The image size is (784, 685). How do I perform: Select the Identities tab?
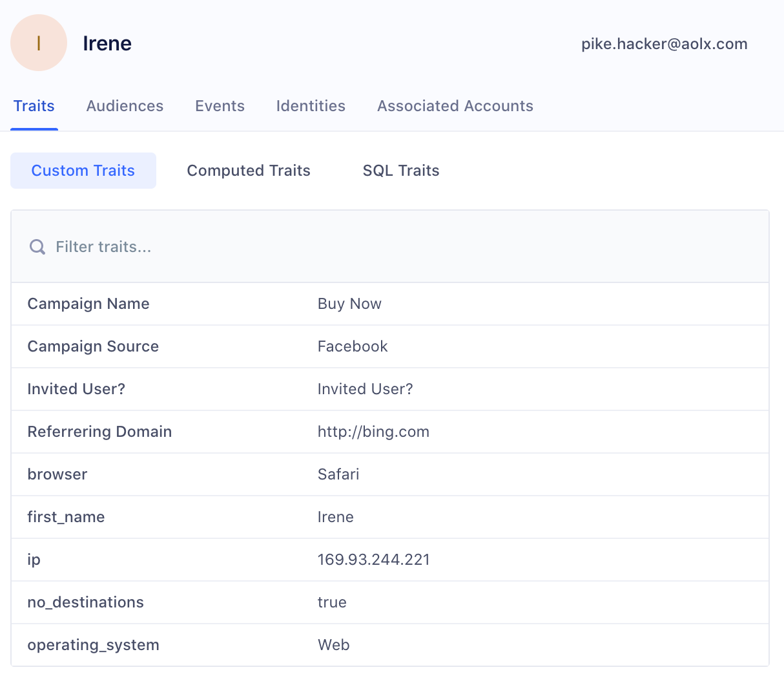coord(311,106)
